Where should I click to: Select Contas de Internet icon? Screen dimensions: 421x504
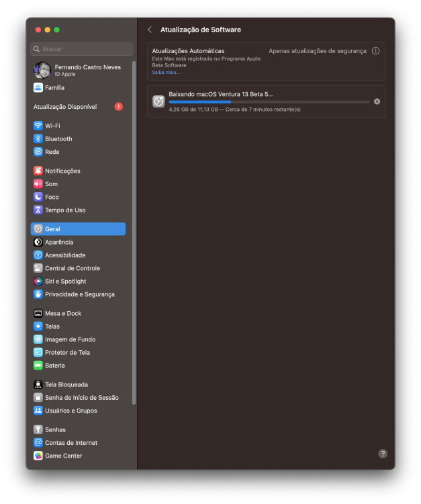38,443
